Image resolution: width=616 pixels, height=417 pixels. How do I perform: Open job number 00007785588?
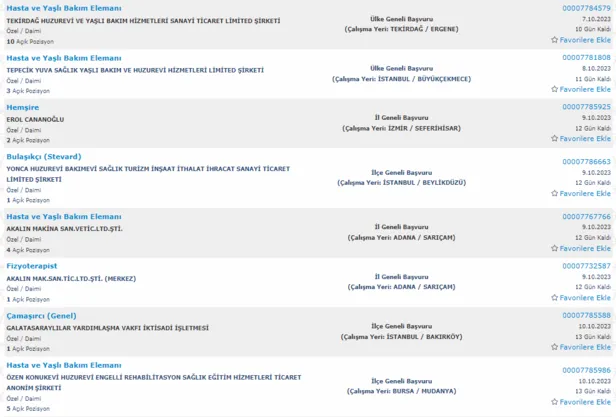(585, 314)
